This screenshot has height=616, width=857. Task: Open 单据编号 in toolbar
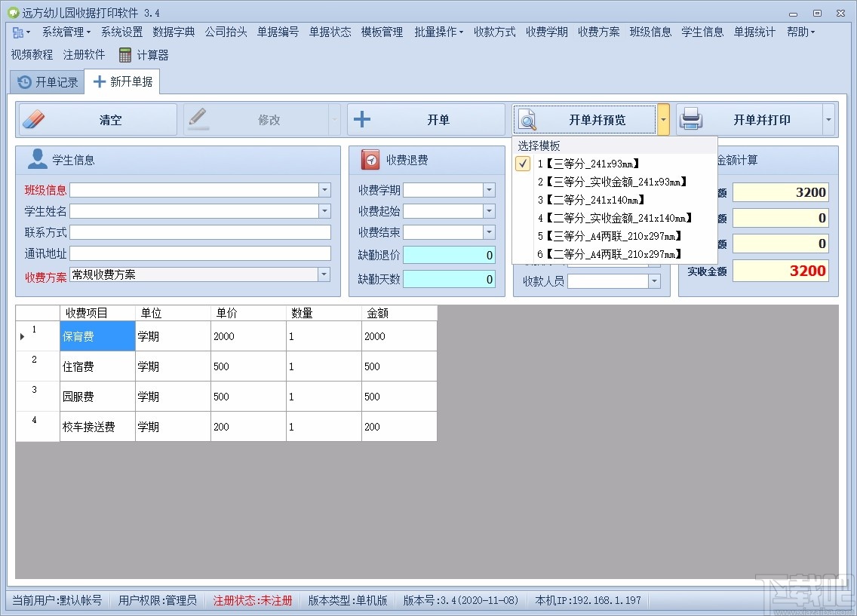(278, 32)
